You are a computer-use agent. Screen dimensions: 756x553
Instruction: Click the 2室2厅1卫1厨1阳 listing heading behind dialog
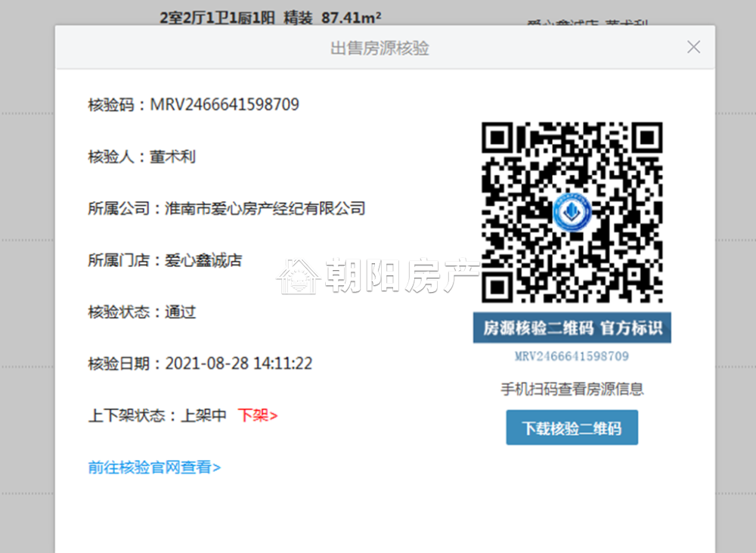(x=271, y=18)
